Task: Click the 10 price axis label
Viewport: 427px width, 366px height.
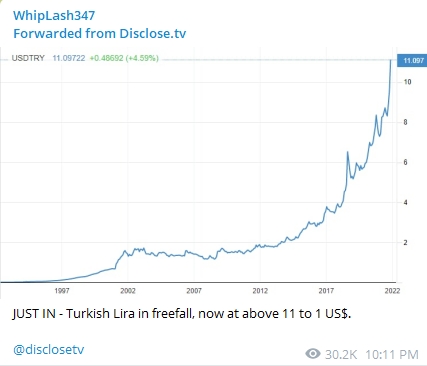Action: tap(407, 82)
